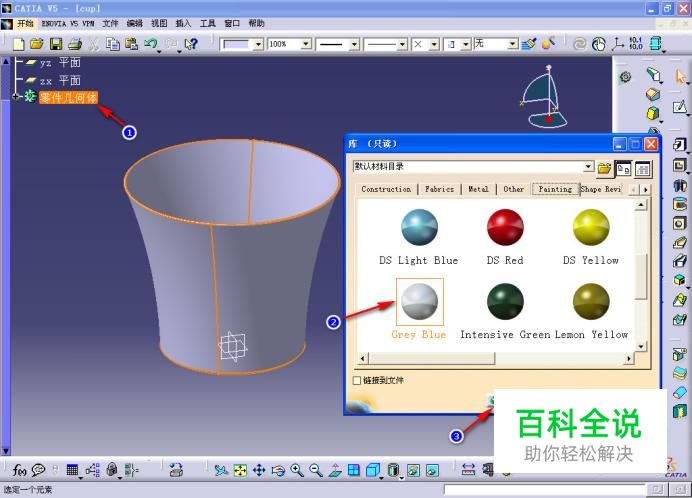Open the 文件 menu
The height and width of the screenshot is (498, 692).
point(110,23)
